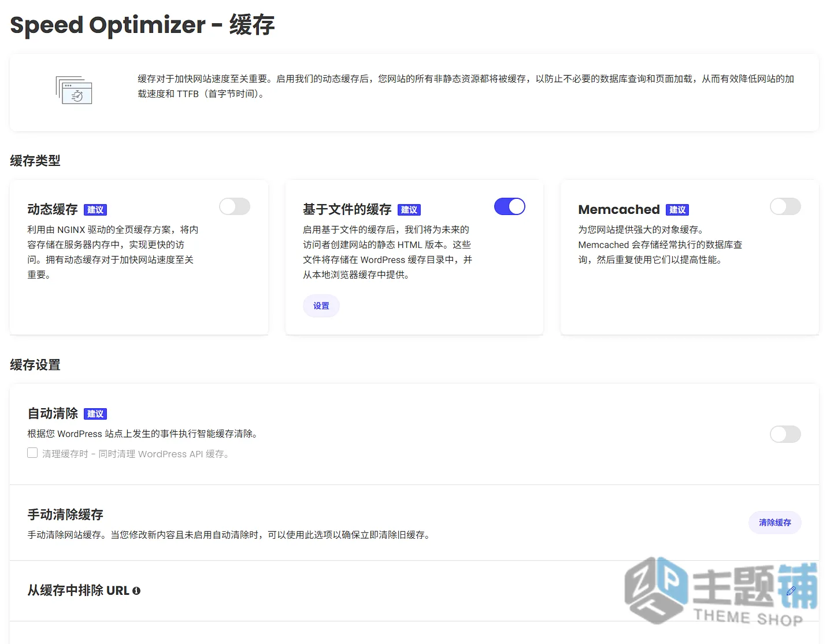Enable the 动态缓存 toggle switch
Image resolution: width=834 pixels, height=644 pixels.
point(235,206)
